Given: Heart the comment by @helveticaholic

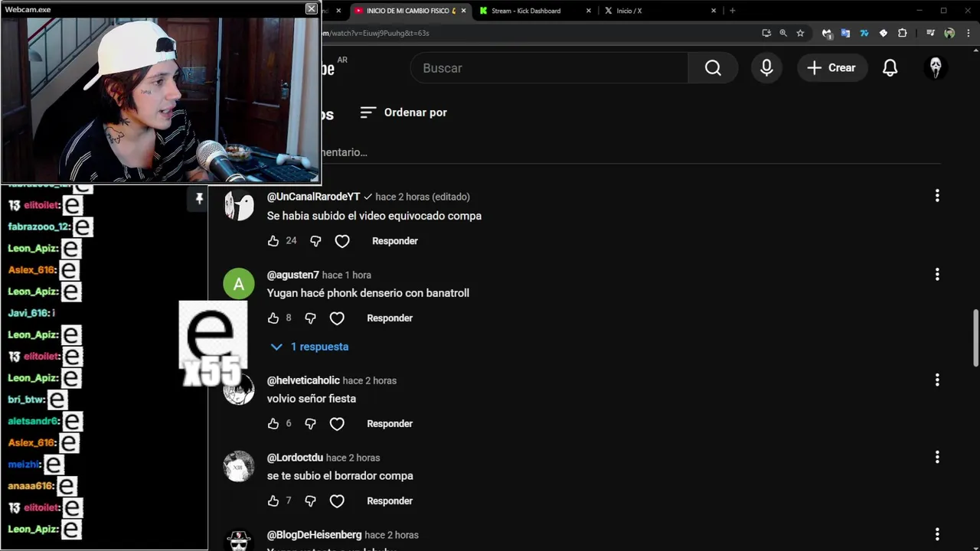Looking at the screenshot, I should tap(337, 424).
